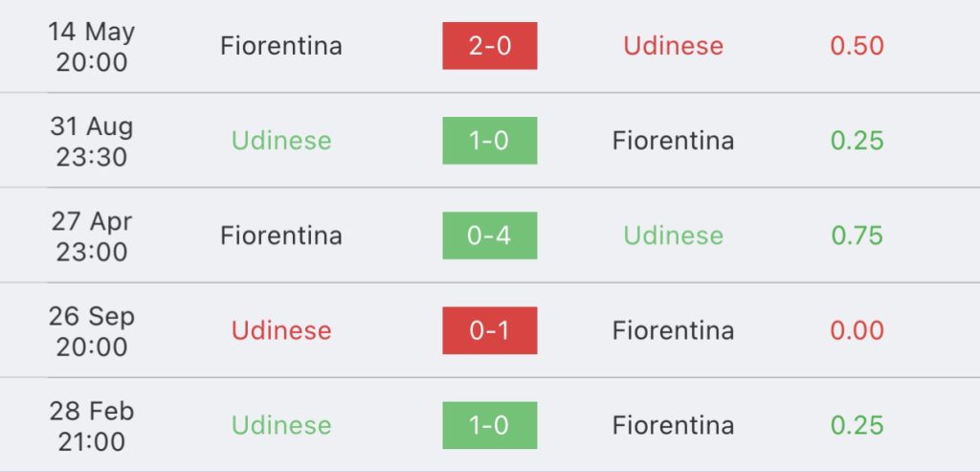Image resolution: width=980 pixels, height=472 pixels.
Task: Click Fiorentina in the 14 May match
Action: pos(281,46)
